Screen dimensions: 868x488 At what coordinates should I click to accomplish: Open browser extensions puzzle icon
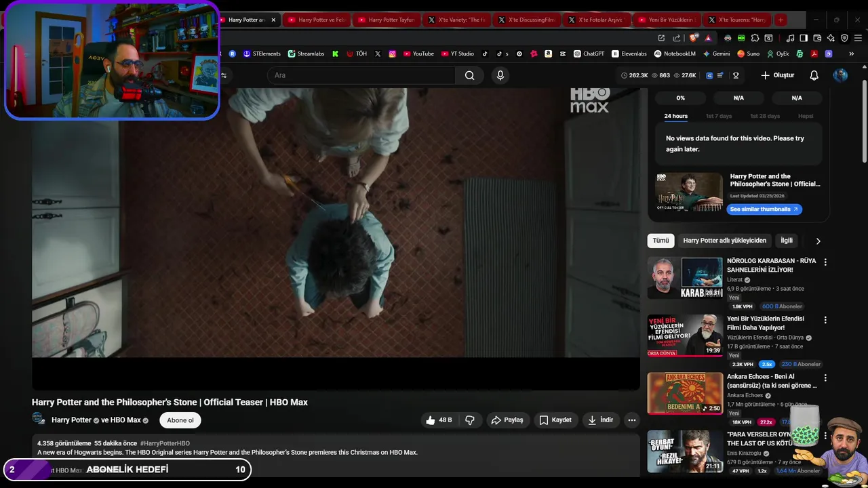tap(755, 38)
